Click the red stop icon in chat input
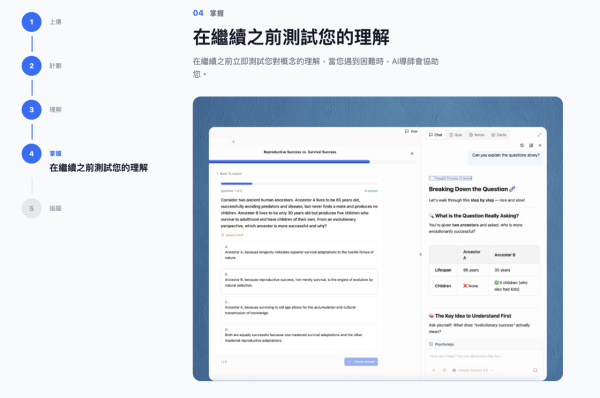 [x=535, y=370]
